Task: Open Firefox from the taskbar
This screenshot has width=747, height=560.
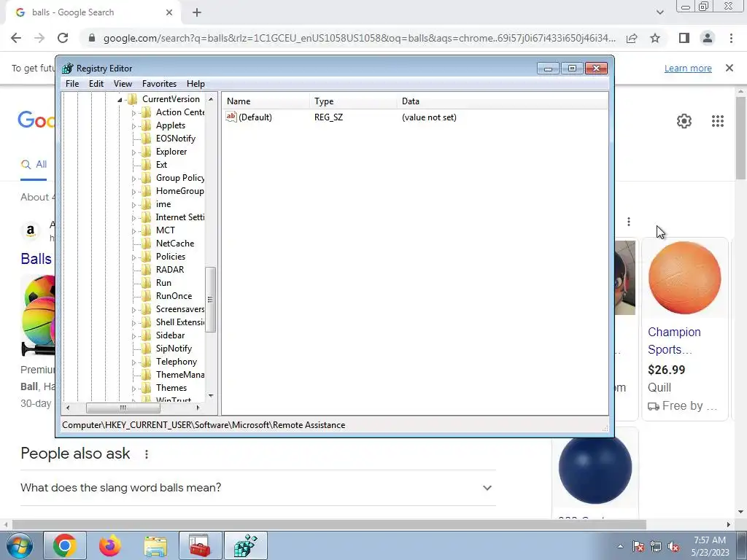Action: 110,545
